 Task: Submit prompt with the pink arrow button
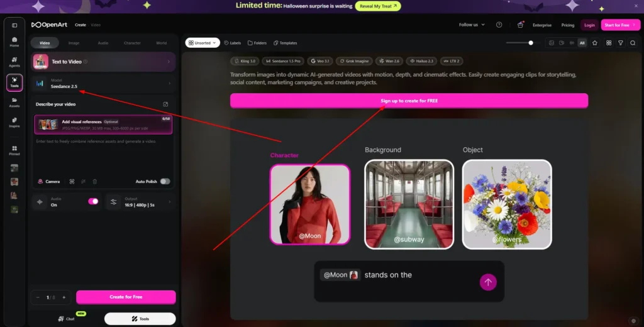(x=488, y=282)
